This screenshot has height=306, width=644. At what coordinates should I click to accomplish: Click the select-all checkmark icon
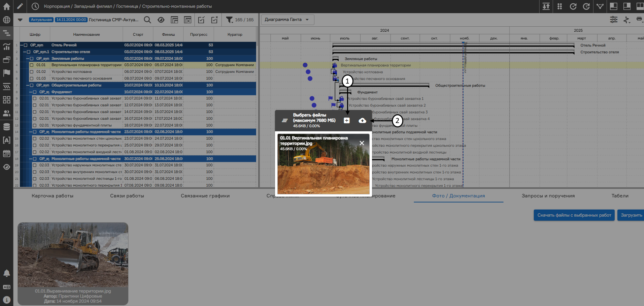click(201, 20)
